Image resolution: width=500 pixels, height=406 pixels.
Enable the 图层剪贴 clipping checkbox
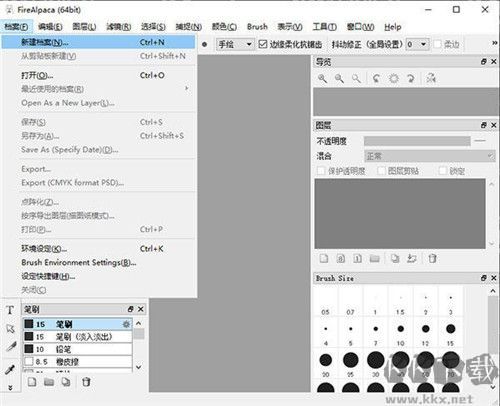[x=381, y=171]
